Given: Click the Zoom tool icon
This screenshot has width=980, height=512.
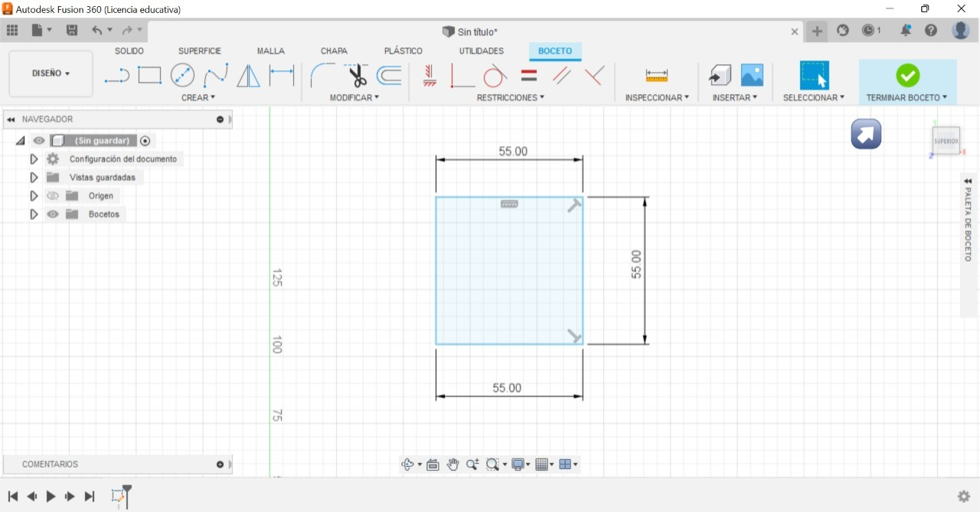Looking at the screenshot, I should (x=472, y=465).
